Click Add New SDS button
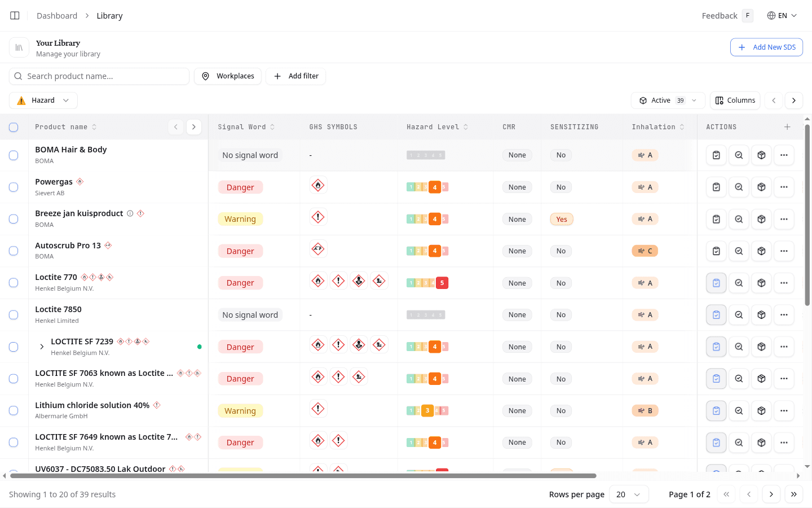 [x=766, y=47]
